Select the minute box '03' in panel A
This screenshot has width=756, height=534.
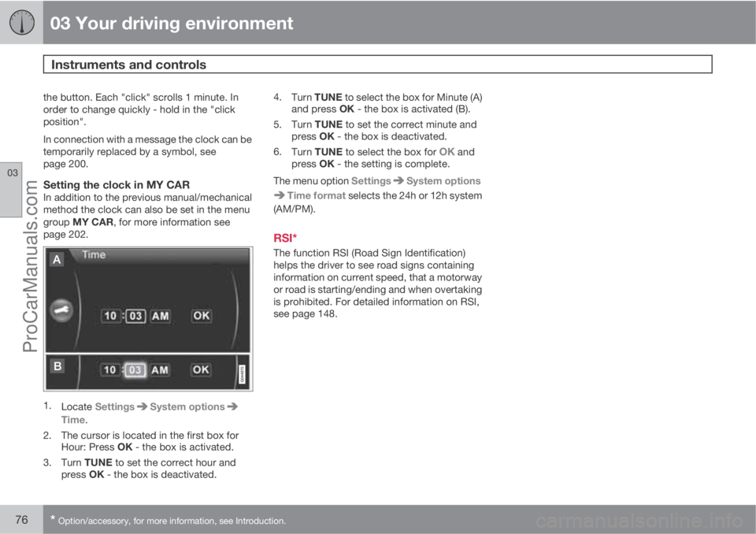point(135,316)
